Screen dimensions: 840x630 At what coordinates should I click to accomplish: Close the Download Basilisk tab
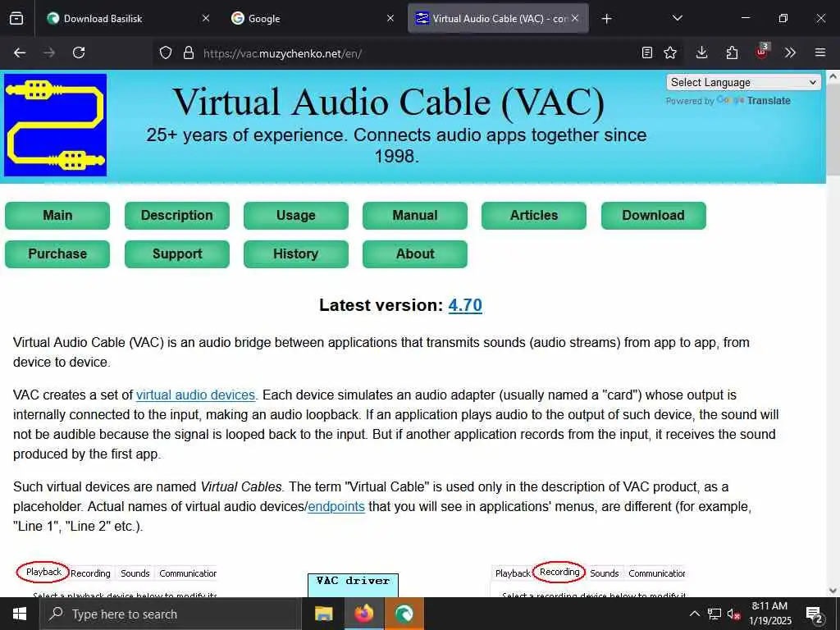[206, 18]
